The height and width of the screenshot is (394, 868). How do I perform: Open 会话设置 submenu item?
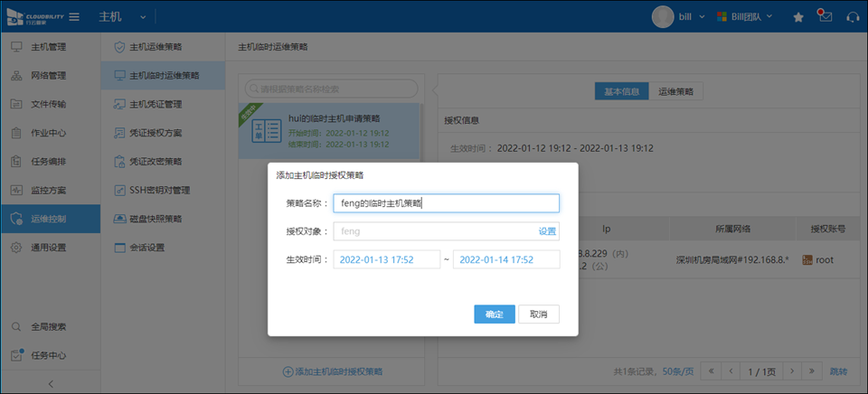[163, 248]
